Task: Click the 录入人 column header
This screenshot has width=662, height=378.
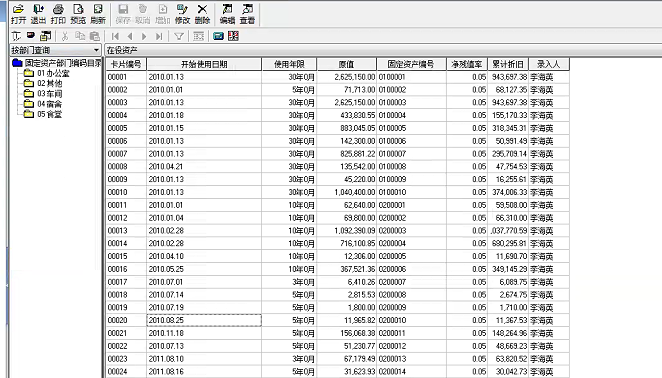Action: (549, 64)
